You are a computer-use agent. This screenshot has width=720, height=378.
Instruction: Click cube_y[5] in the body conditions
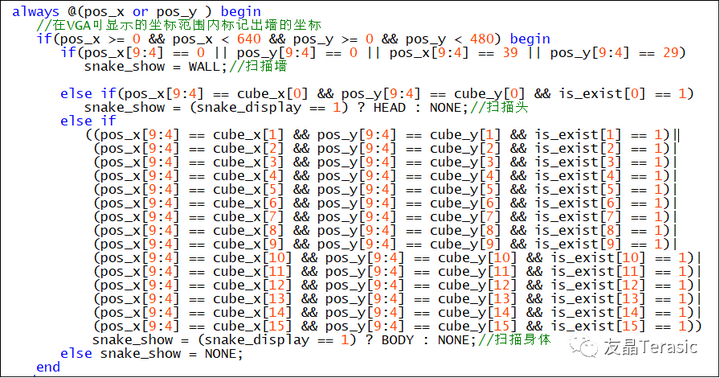(466, 190)
